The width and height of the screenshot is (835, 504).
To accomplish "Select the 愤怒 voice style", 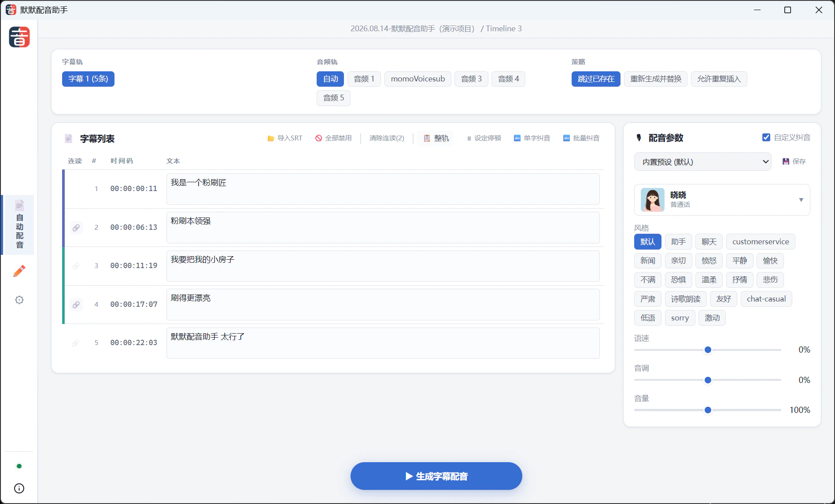I will [709, 261].
